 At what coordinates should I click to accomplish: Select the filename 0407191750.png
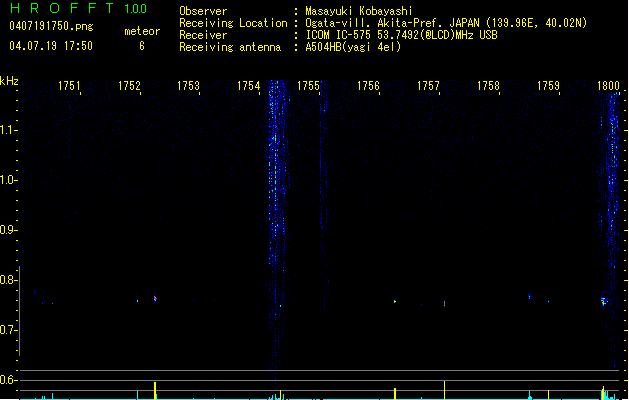[51, 26]
